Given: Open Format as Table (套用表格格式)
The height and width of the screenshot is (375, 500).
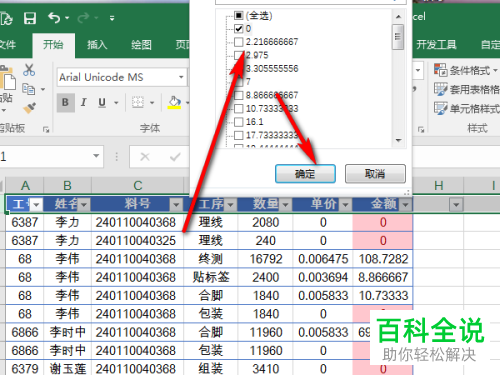Looking at the screenshot, I should [x=467, y=89].
